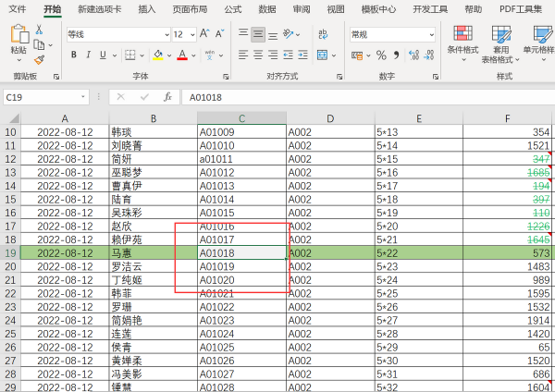
Task: Open alignment group dialog launcher
Action: [x=339, y=77]
